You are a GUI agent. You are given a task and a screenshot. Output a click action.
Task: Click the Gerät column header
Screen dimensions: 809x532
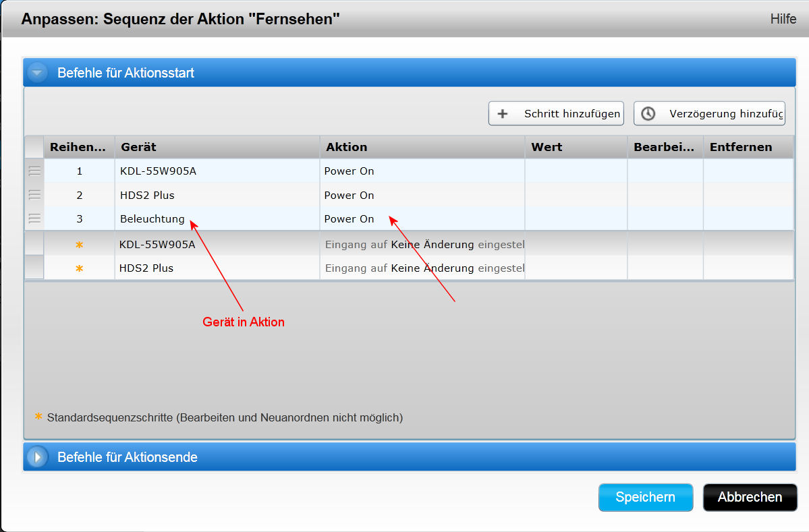[x=217, y=147]
